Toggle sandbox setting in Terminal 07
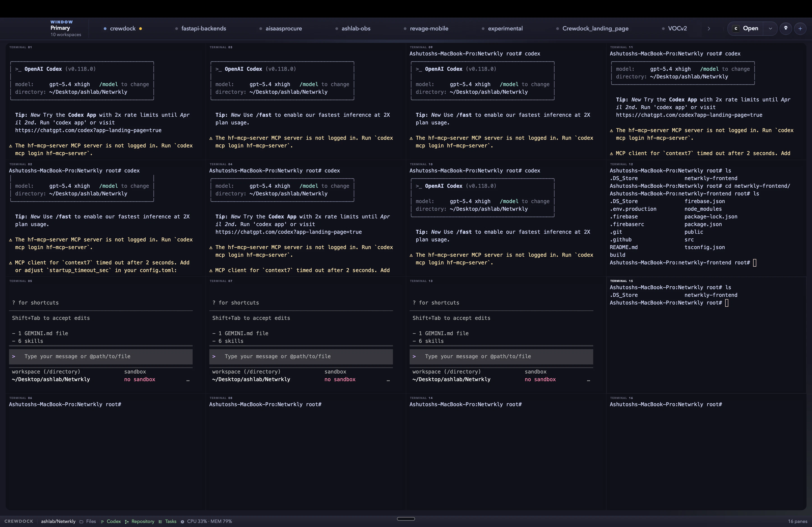This screenshot has width=812, height=527. [x=340, y=379]
